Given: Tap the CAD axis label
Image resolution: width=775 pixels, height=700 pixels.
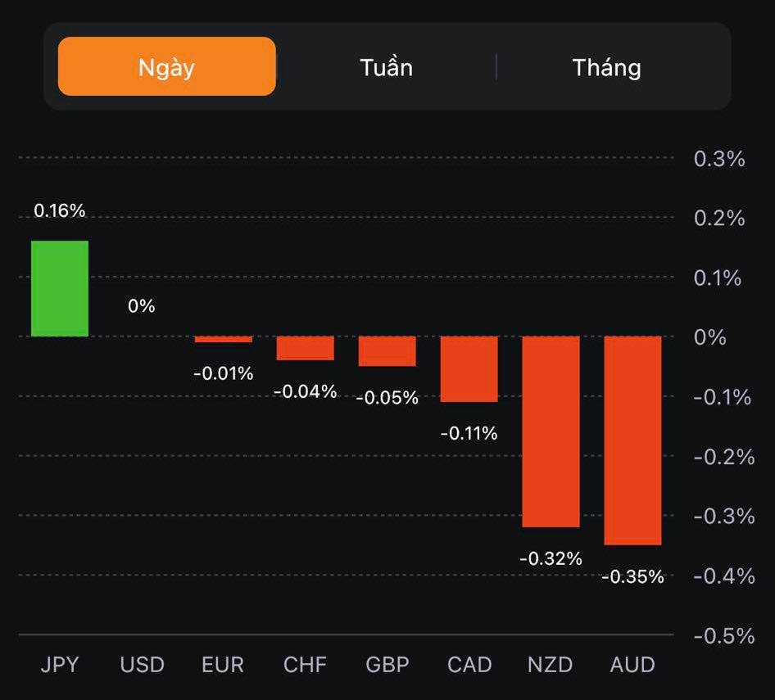Looking at the screenshot, I should click(x=469, y=664).
